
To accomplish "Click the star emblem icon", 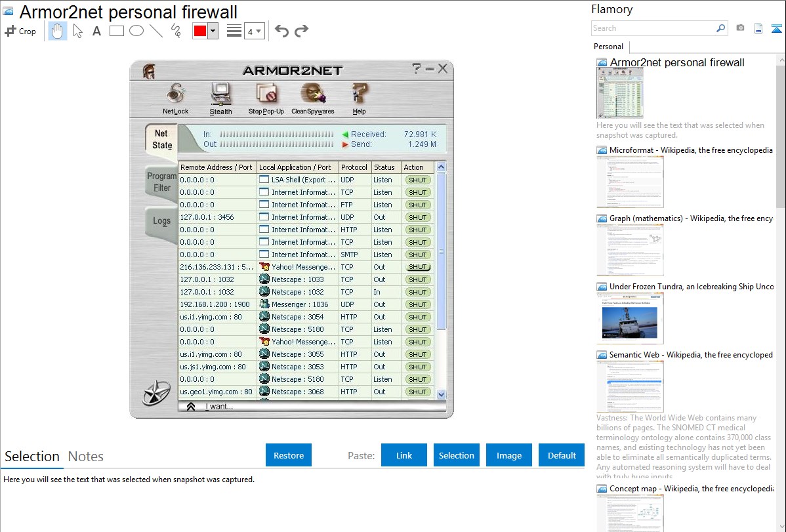I will 156,393.
